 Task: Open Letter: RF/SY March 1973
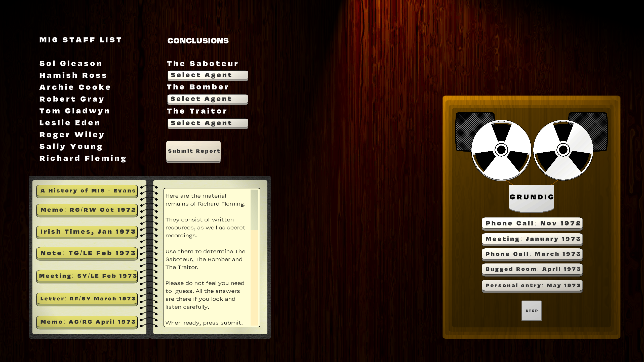click(x=87, y=299)
